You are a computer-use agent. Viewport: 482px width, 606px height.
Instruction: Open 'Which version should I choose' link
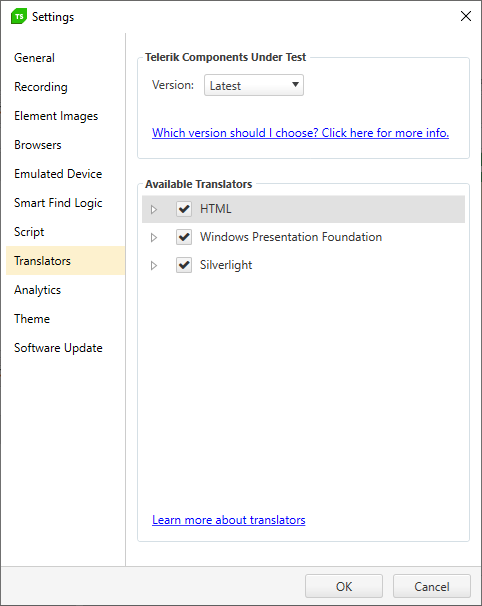[300, 133]
